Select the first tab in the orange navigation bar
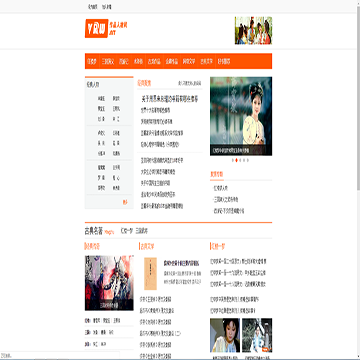The image size is (360, 360). click(92, 61)
